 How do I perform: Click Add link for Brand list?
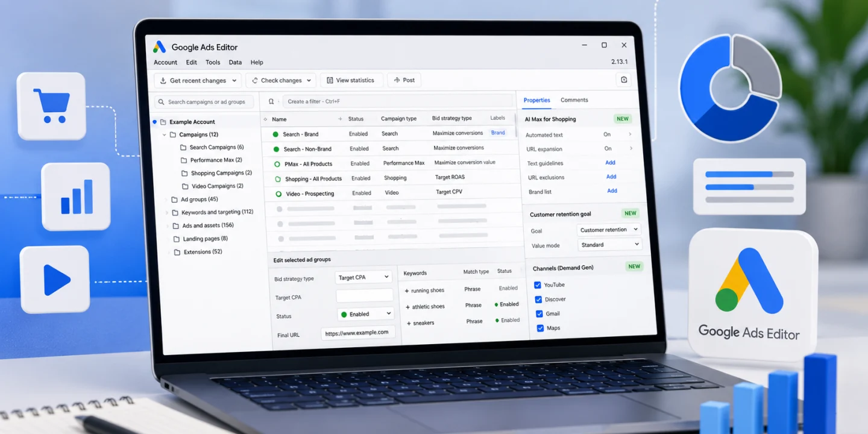pyautogui.click(x=612, y=190)
